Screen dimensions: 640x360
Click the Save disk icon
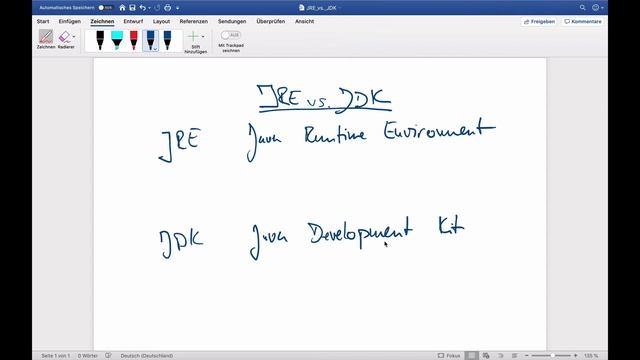[132, 7]
